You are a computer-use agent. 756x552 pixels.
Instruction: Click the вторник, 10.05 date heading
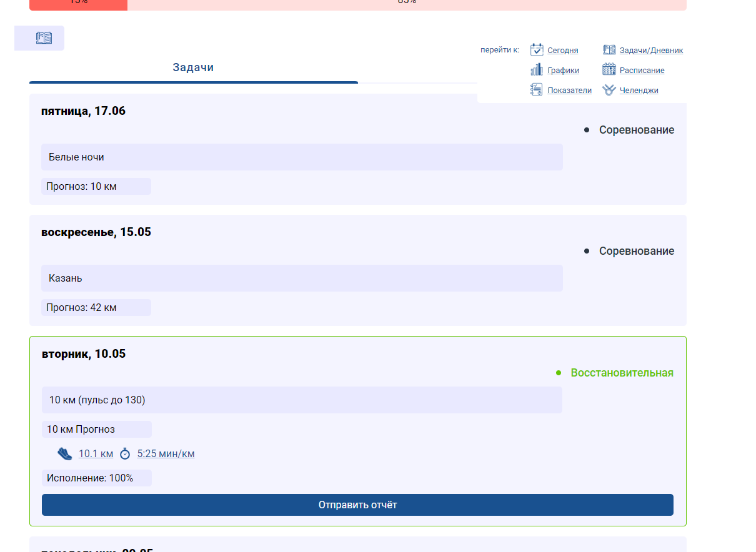(84, 354)
